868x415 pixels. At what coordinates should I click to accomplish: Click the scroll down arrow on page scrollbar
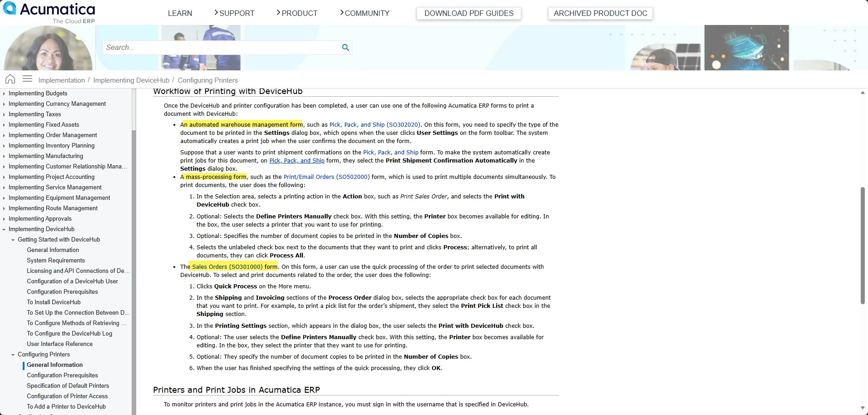863,408
